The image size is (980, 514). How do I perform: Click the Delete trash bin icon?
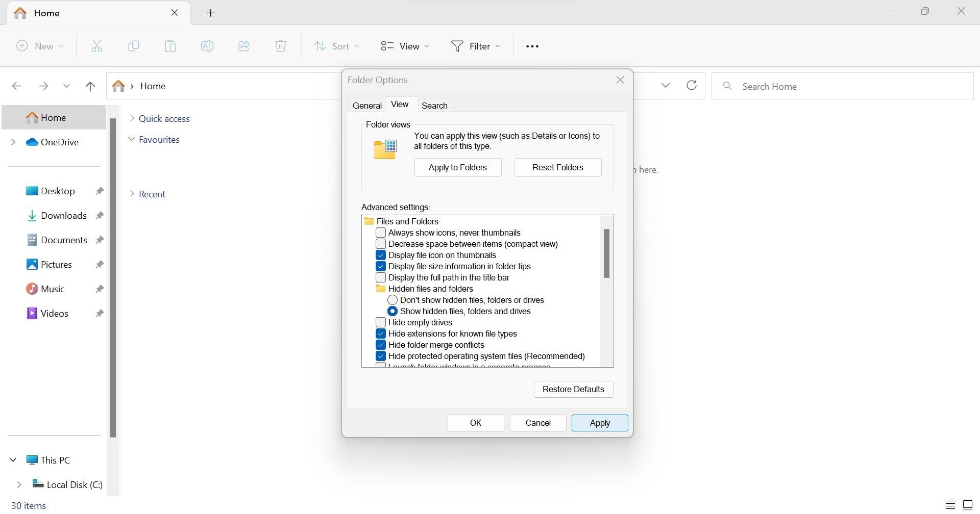[281, 46]
